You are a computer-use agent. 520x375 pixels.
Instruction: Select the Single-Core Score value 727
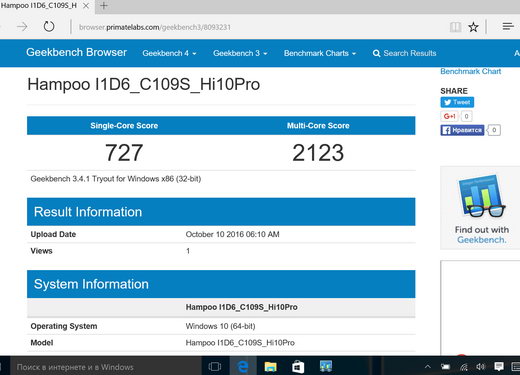[x=124, y=153]
